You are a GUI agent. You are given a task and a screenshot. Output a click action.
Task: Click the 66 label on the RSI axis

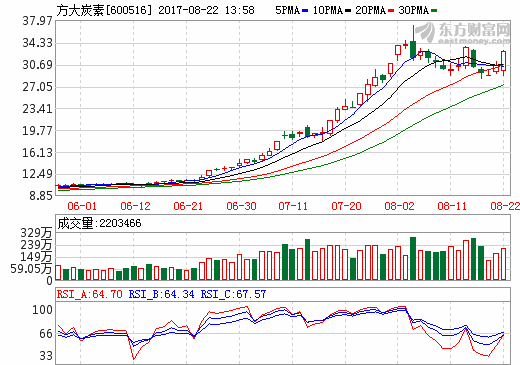coord(46,333)
